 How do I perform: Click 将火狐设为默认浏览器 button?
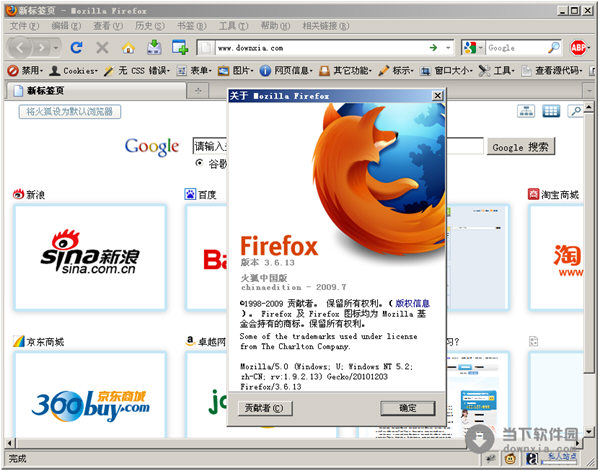point(70,111)
